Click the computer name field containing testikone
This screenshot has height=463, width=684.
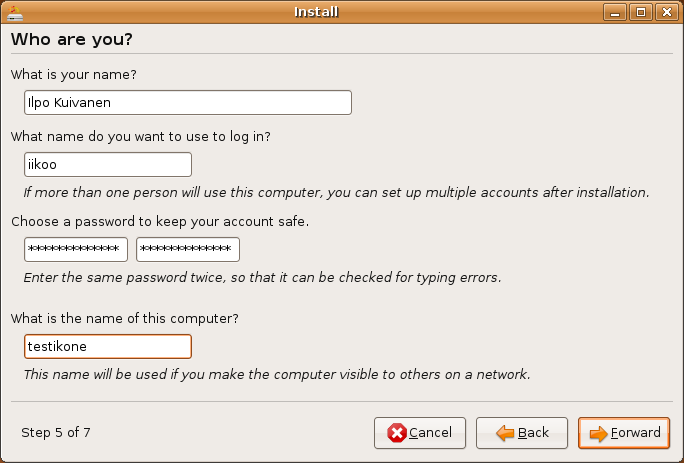108,346
